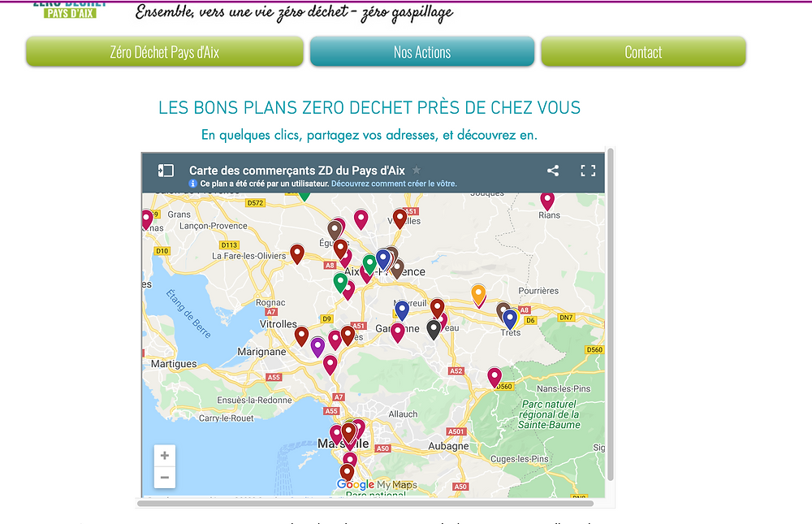Select the pink pin below the purple pin
Viewport: 812px width, 524px height.
330,365
